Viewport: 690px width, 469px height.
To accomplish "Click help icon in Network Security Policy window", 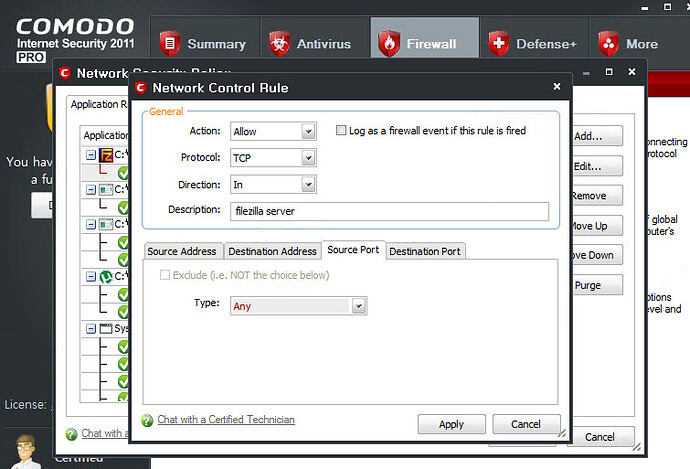I will [x=71, y=434].
